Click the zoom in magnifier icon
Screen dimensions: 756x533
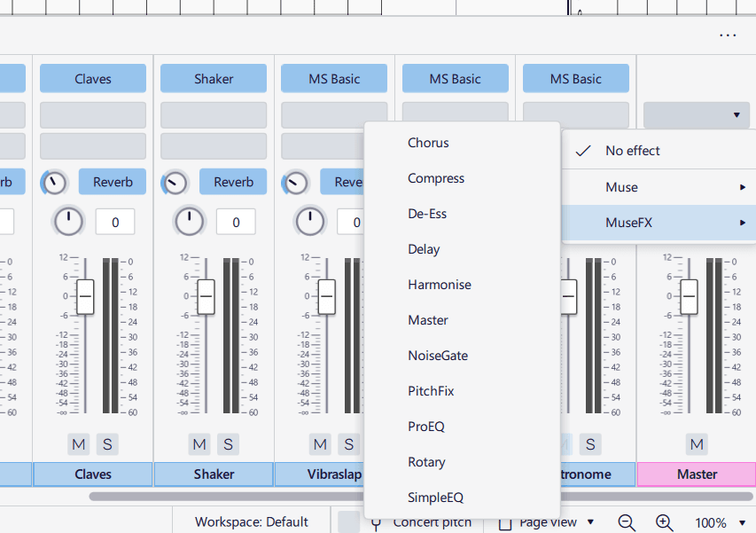pyautogui.click(x=665, y=522)
